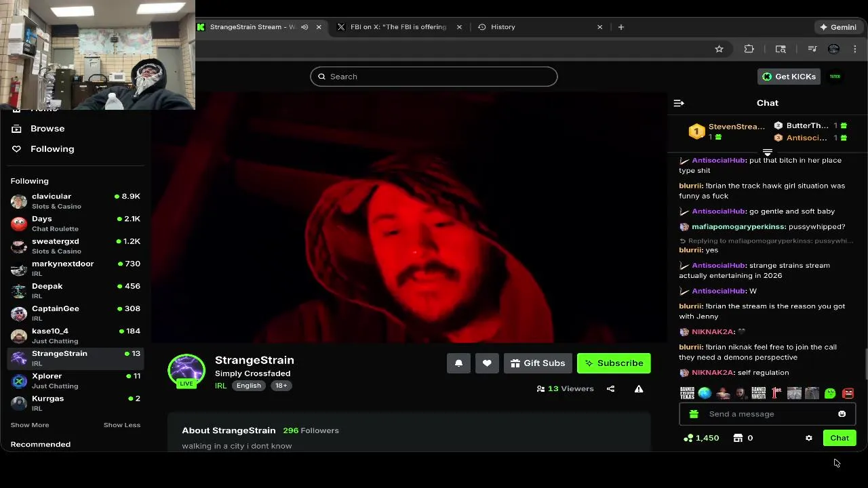Send message with the Chat button

tap(840, 438)
